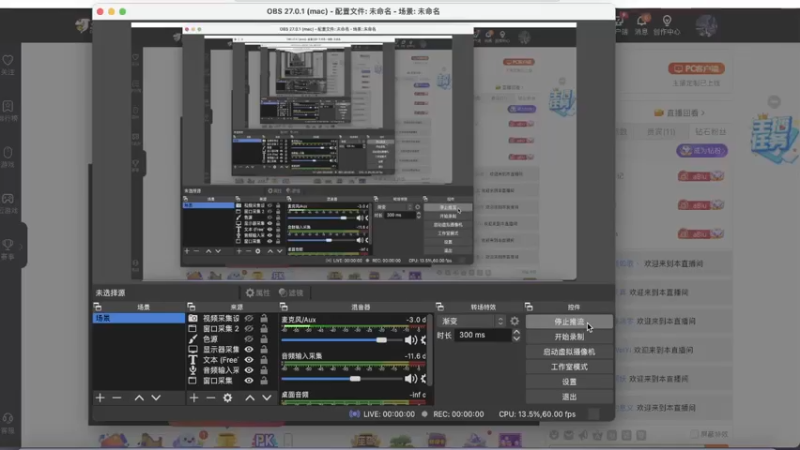Screen dimensions: 800x450
Task: Lock the 显示器采集 source
Action: tap(264, 349)
